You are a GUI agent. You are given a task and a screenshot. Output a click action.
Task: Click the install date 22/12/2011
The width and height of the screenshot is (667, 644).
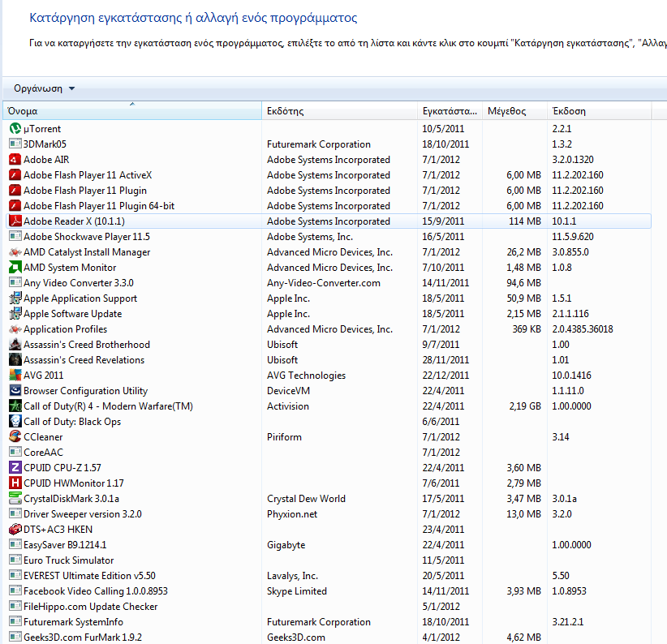(445, 376)
